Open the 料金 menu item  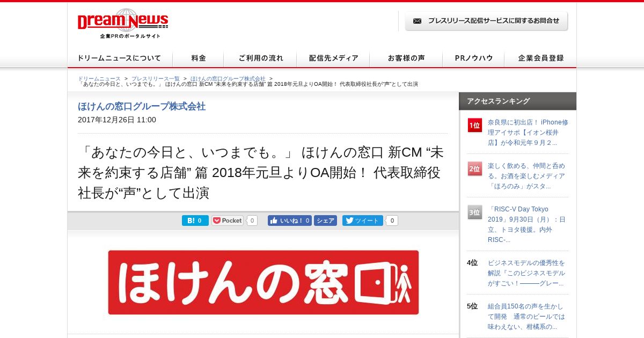pos(198,58)
